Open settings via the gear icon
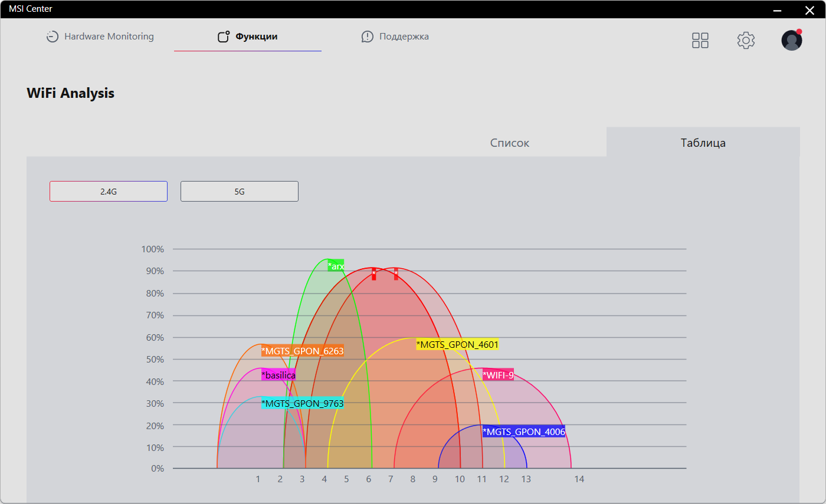 tap(746, 40)
